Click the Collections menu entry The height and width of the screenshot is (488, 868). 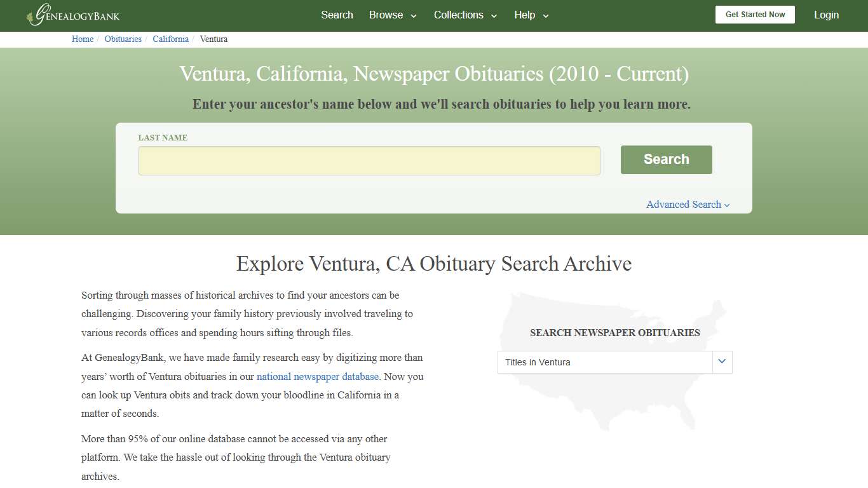coord(458,15)
